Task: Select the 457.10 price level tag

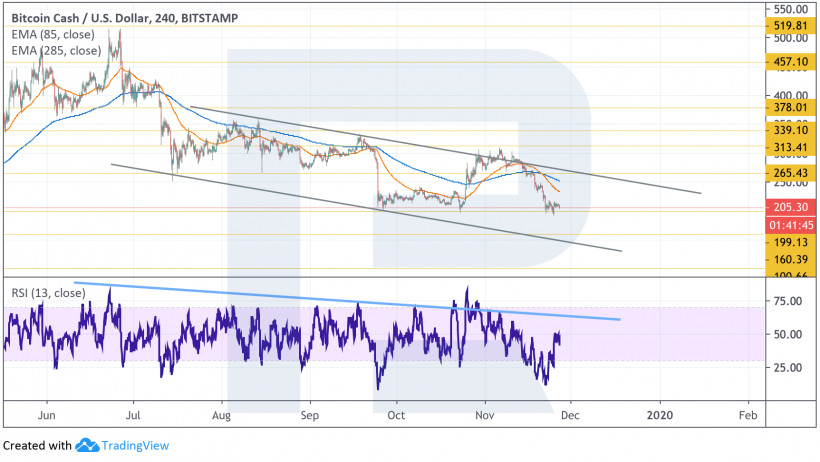Action: tap(783, 62)
